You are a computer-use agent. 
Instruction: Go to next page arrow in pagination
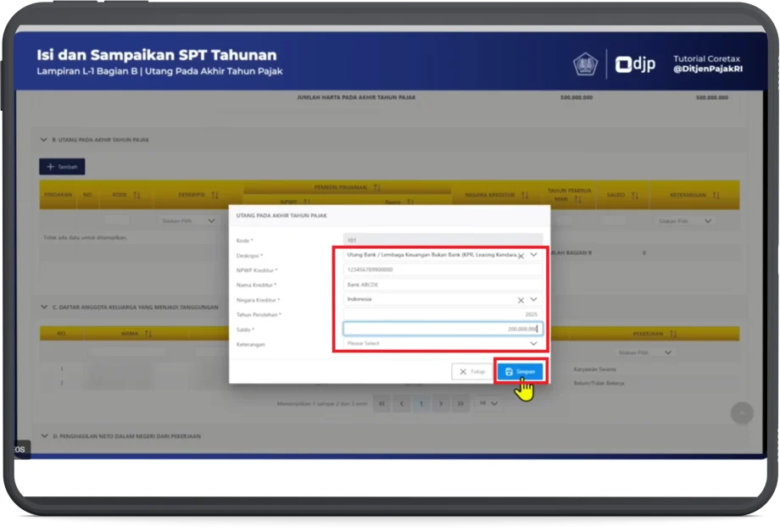click(440, 404)
